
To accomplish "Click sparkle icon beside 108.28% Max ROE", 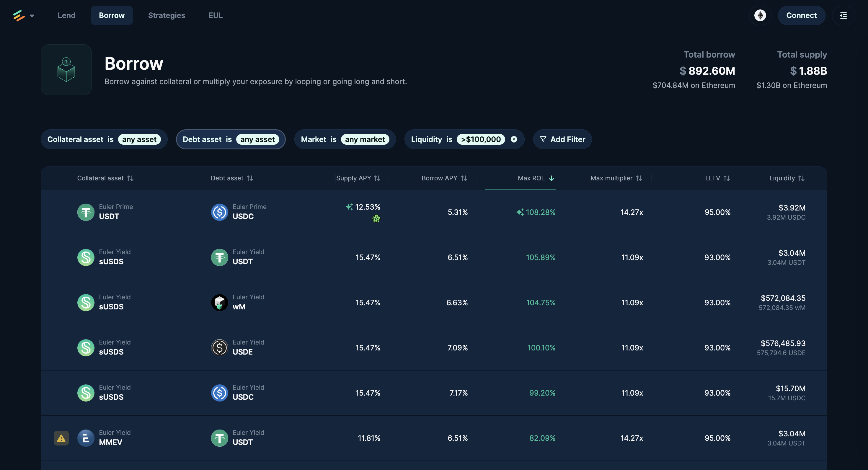I will pos(520,212).
